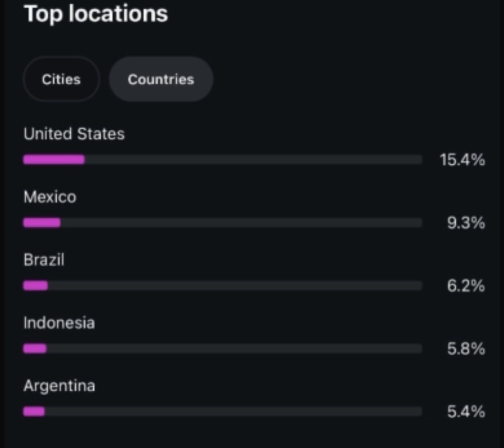The width and height of the screenshot is (504, 448).
Task: Click pink filled segment of Mexico bar
Action: point(42,223)
